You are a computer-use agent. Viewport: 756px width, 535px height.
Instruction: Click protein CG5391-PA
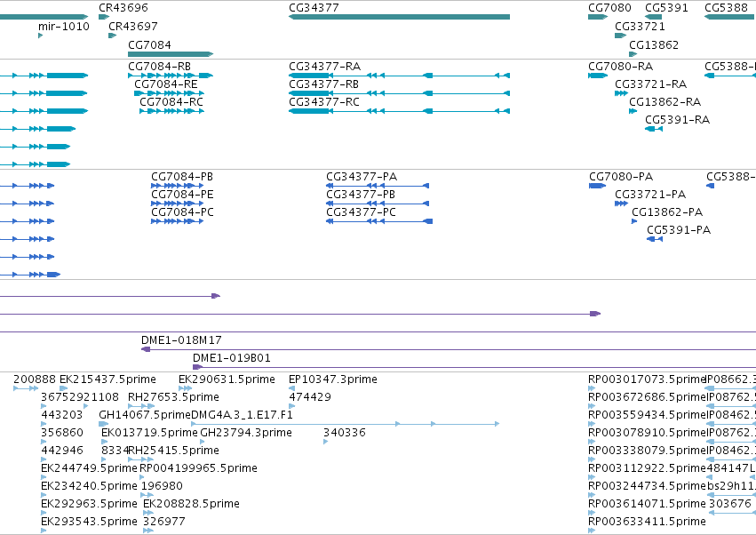[x=655, y=239]
